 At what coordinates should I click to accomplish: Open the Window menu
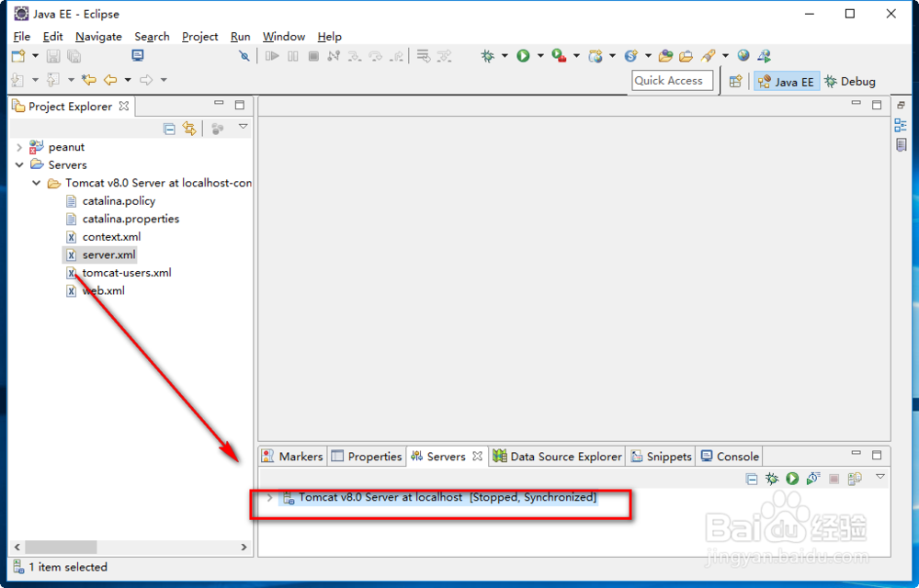[x=284, y=37]
